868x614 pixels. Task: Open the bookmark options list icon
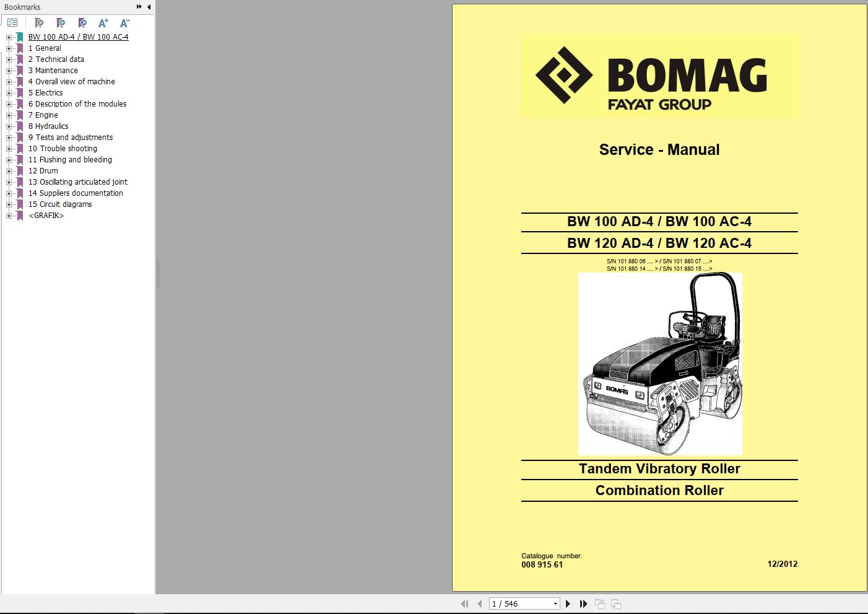(x=12, y=23)
